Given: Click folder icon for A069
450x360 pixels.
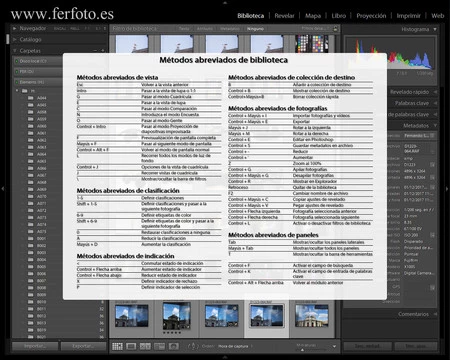Looking at the screenshot, I should [31, 189].
